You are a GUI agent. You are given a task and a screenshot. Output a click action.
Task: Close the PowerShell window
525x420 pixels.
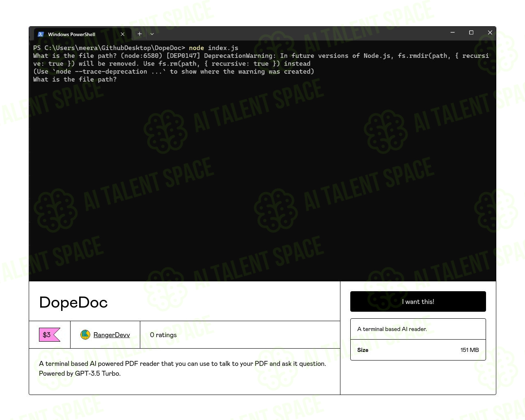coord(490,32)
